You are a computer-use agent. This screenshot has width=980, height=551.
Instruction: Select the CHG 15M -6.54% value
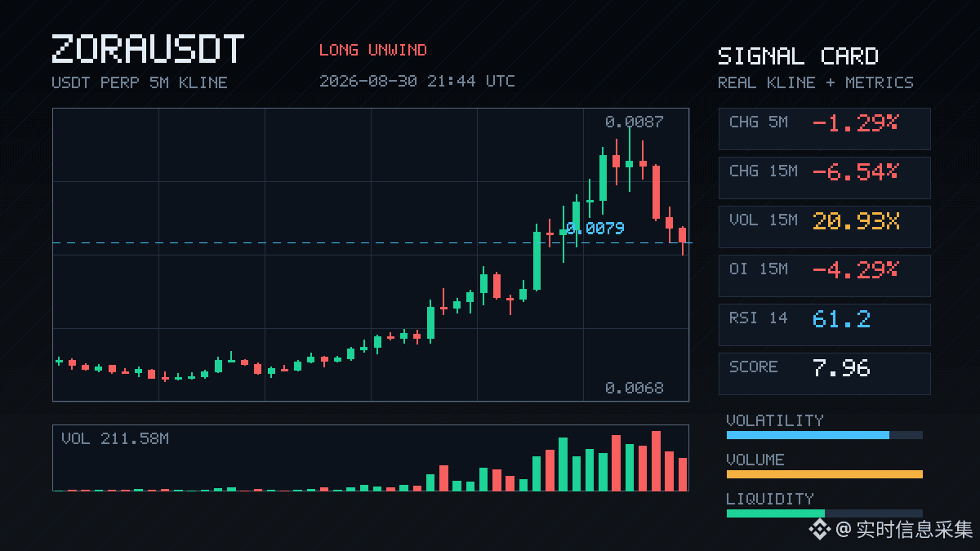tap(855, 172)
